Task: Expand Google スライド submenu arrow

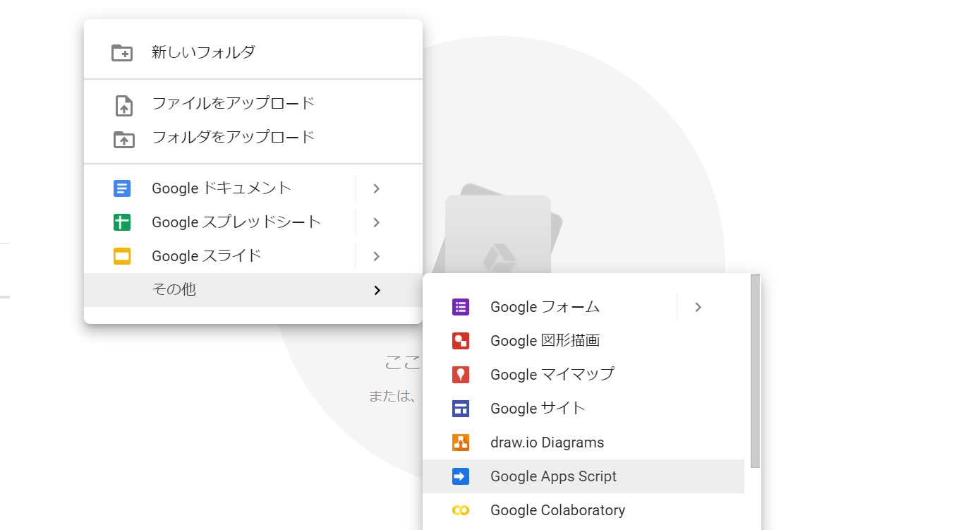Action: [377, 256]
